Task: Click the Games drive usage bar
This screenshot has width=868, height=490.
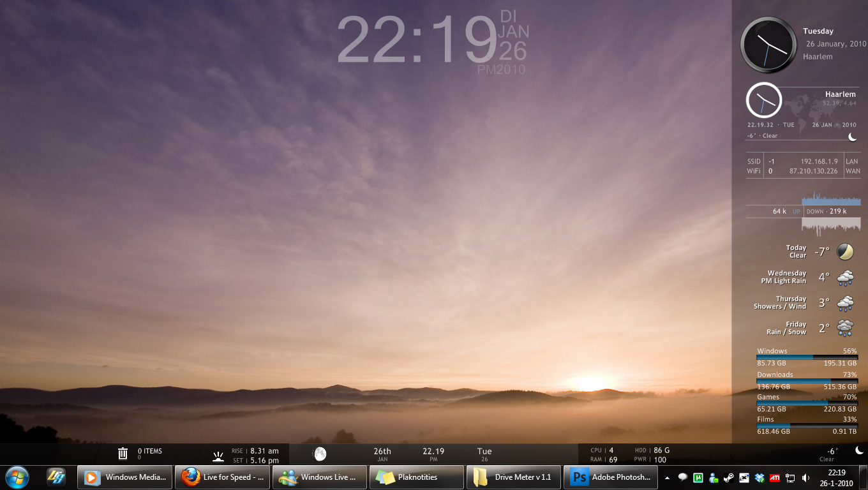Action: point(807,403)
